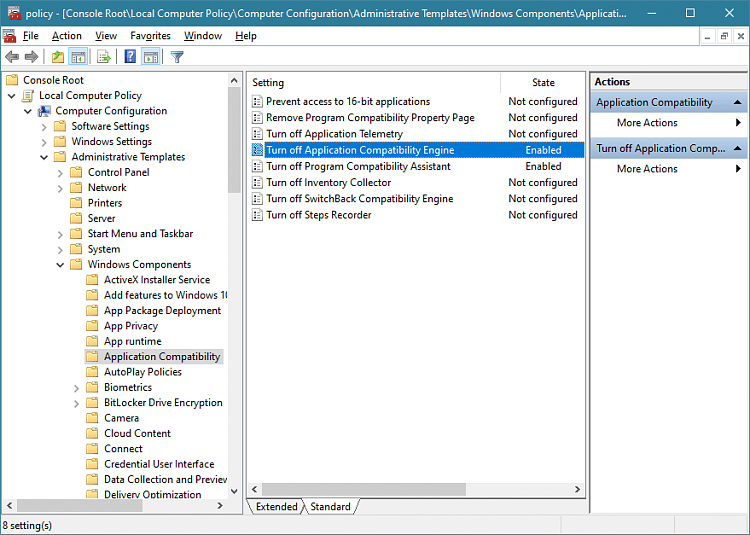
Task: Collapse the Administrative Templates node
Action: click(x=44, y=157)
